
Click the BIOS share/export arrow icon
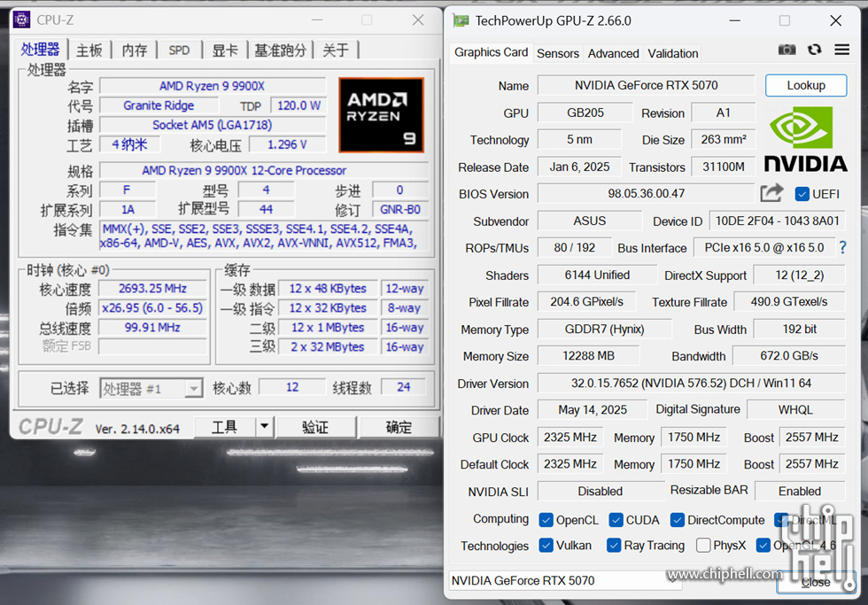pyautogui.click(x=771, y=193)
